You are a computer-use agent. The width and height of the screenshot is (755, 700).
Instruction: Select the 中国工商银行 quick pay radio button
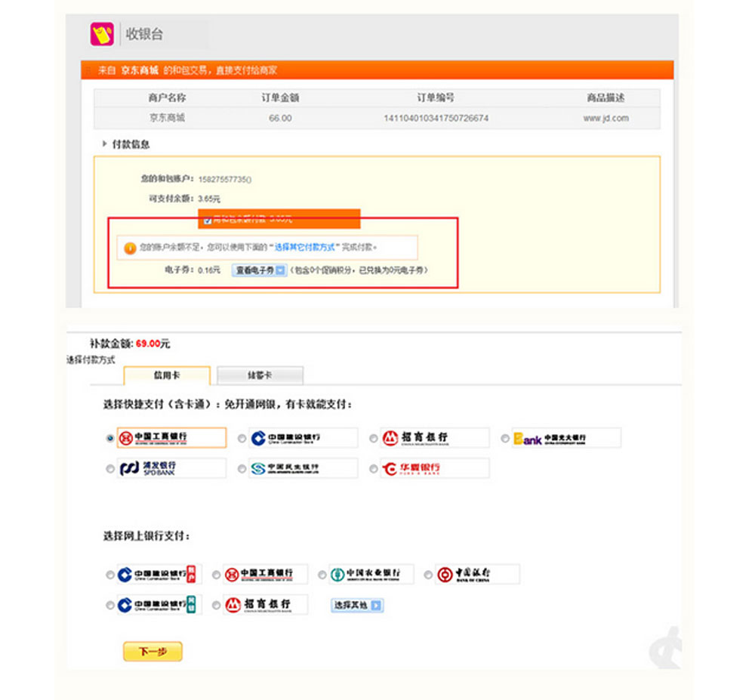109,438
